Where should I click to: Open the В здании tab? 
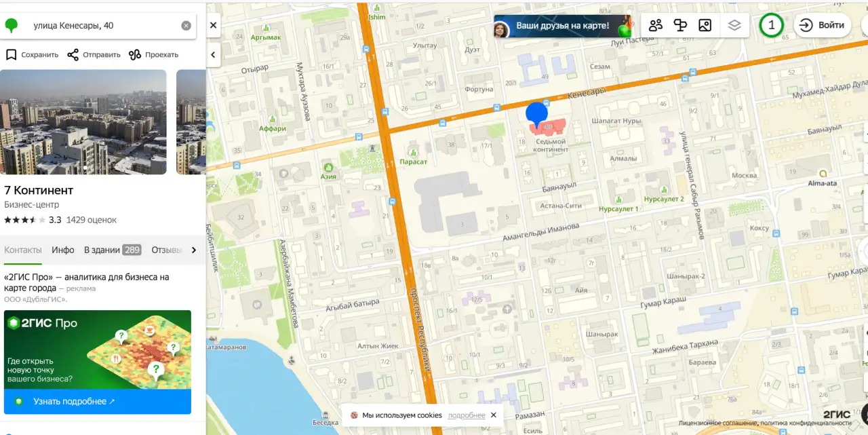(x=113, y=250)
